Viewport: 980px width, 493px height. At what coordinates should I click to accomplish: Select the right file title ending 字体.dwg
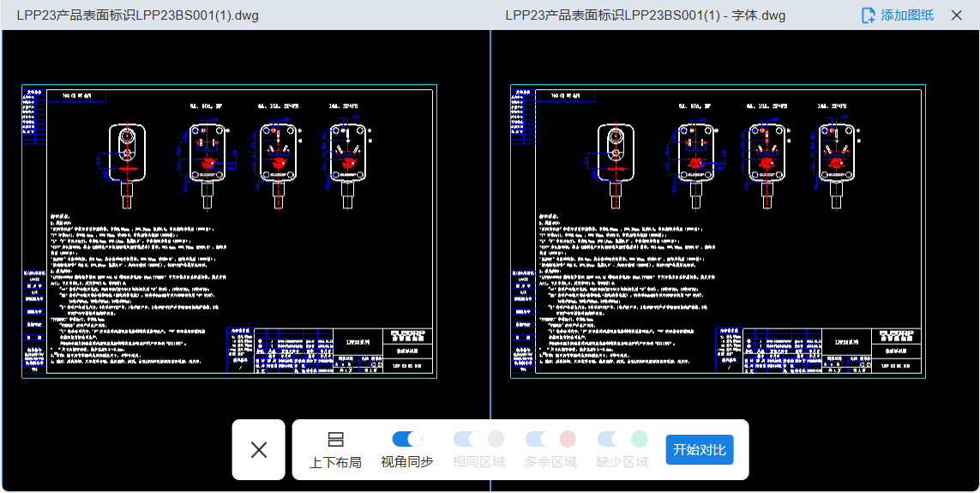pyautogui.click(x=645, y=15)
